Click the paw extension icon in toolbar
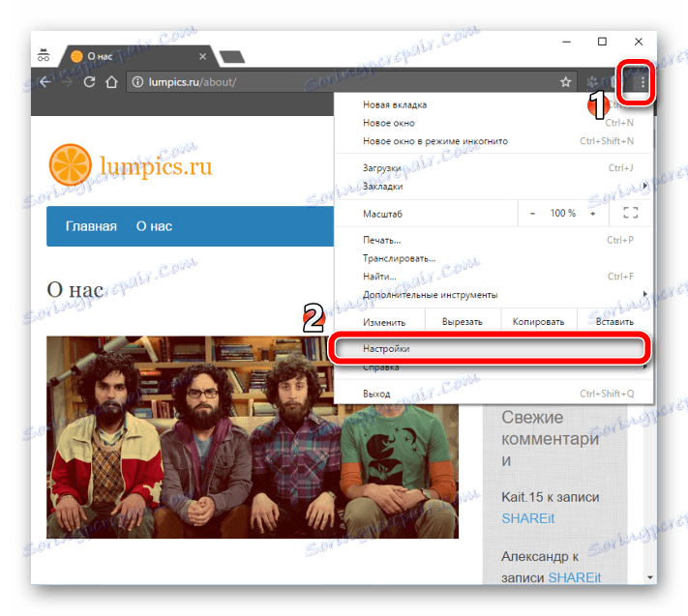688x616 pixels. click(593, 82)
